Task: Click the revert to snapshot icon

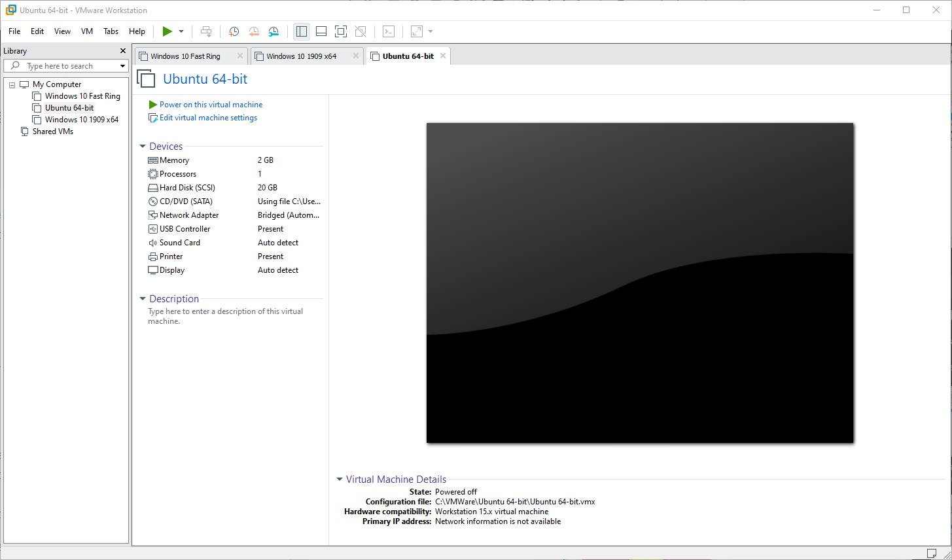Action: 254,31
